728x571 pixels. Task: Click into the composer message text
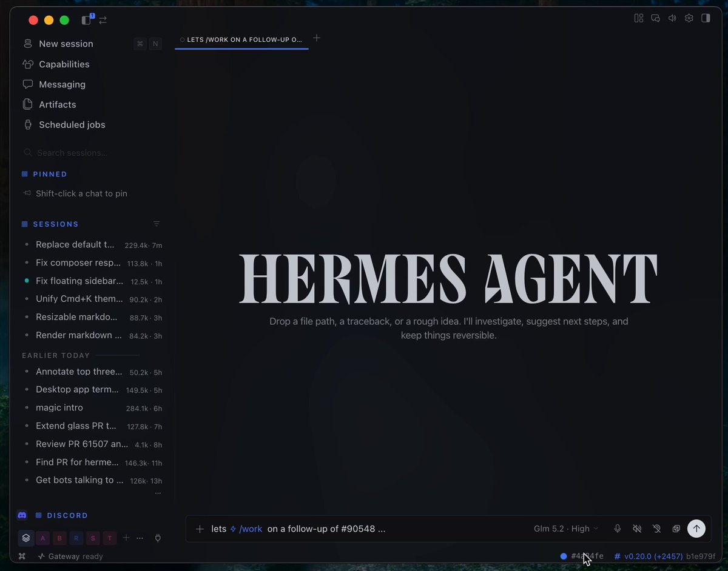pos(298,529)
